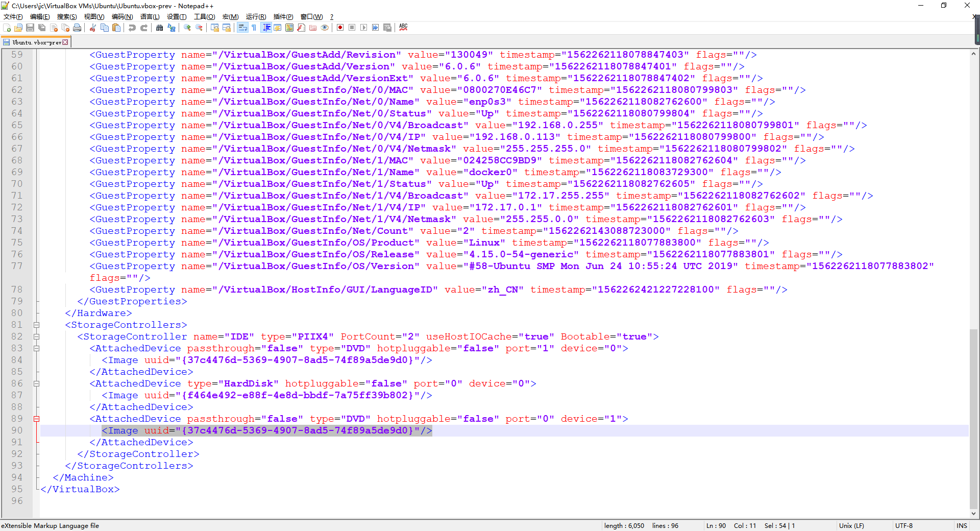Open the 视图(V) menu
Image resolution: width=980 pixels, height=531 pixels.
[94, 17]
